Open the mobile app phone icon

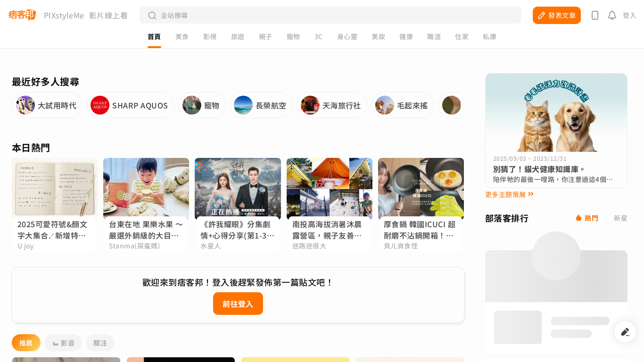pos(595,16)
